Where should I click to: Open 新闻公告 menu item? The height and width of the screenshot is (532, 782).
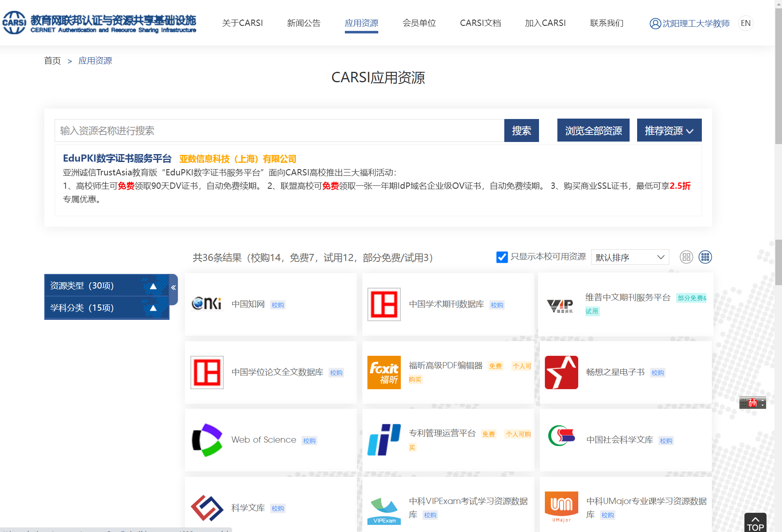tap(304, 23)
